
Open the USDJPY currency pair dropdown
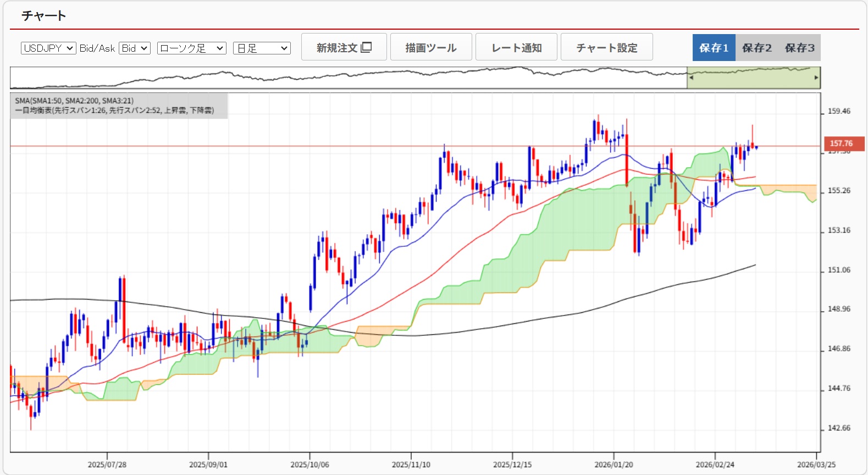pyautogui.click(x=48, y=48)
